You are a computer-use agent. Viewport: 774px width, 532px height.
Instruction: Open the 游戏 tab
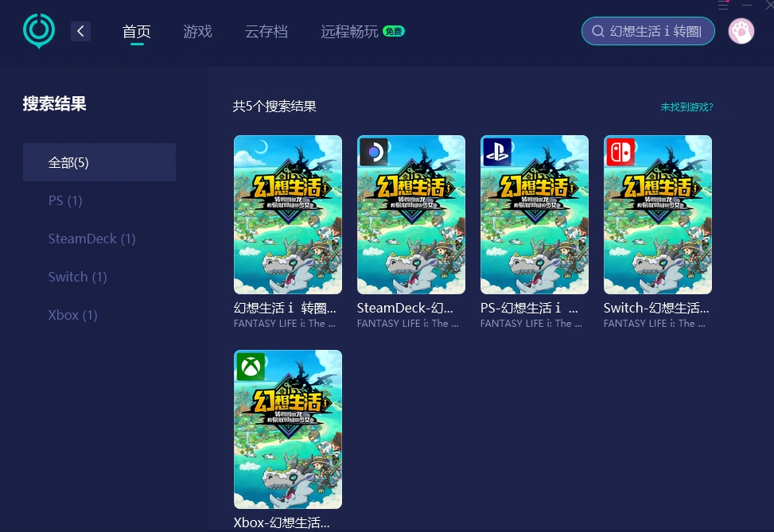coord(198,32)
